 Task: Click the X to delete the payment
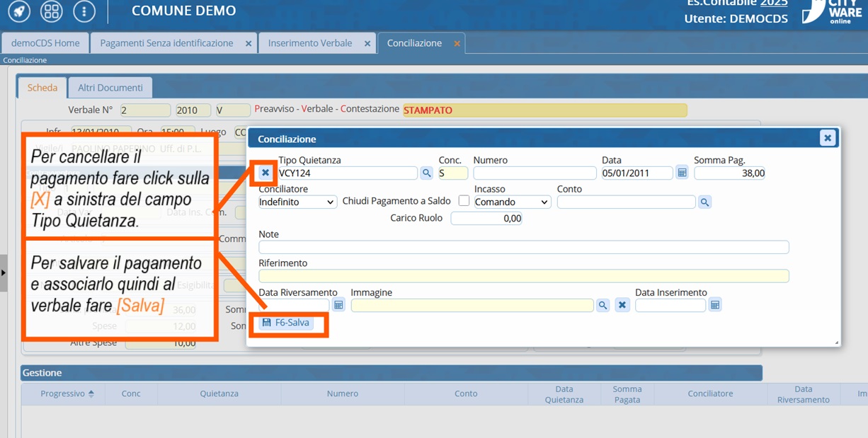click(265, 173)
